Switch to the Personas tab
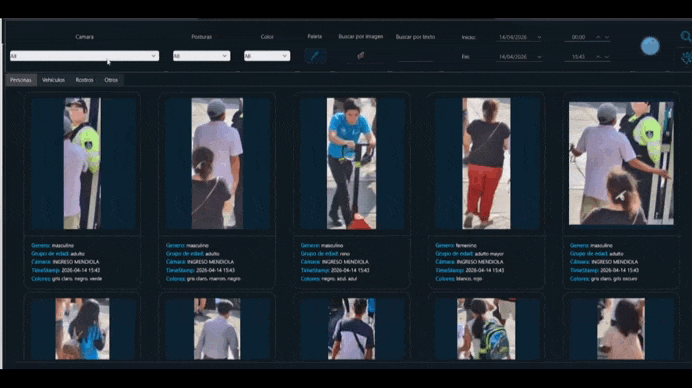 pyautogui.click(x=21, y=80)
